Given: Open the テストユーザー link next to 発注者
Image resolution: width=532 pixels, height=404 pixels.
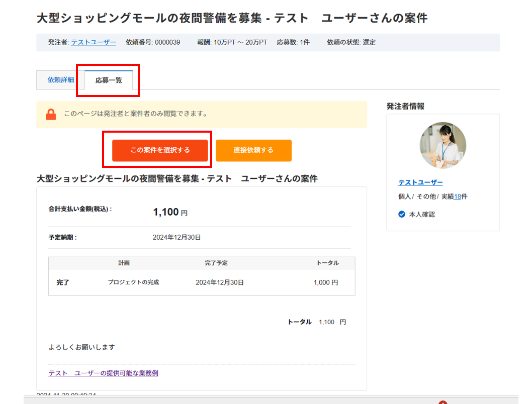Looking at the screenshot, I should pos(94,42).
